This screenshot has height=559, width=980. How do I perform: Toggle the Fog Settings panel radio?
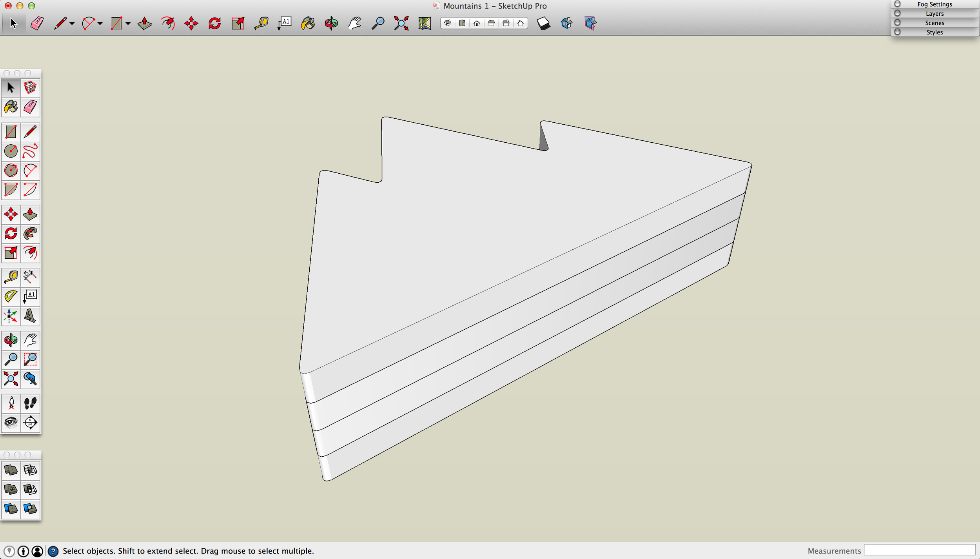point(897,4)
